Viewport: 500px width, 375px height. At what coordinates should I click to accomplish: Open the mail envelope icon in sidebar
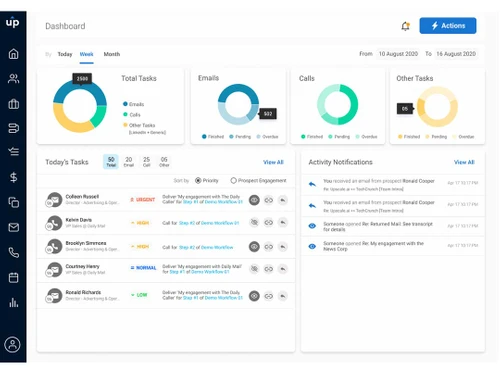[13, 227]
